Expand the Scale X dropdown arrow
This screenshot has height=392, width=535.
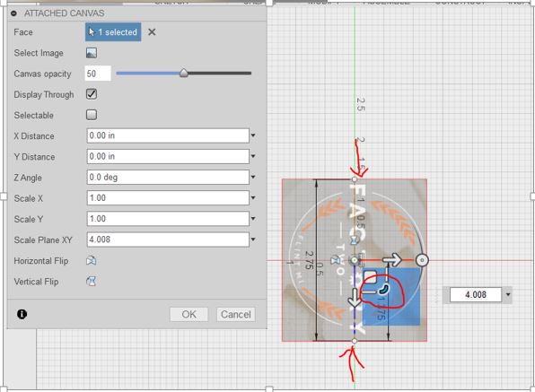(253, 198)
